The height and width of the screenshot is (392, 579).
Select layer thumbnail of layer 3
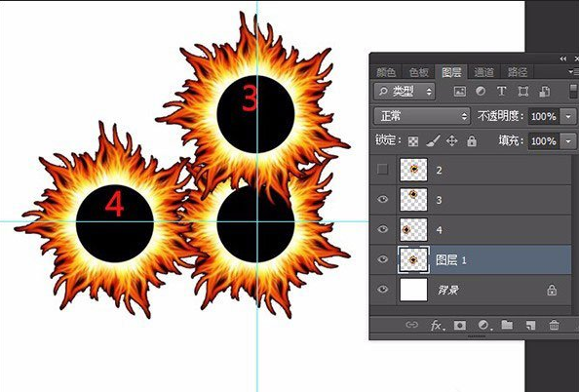pos(413,200)
